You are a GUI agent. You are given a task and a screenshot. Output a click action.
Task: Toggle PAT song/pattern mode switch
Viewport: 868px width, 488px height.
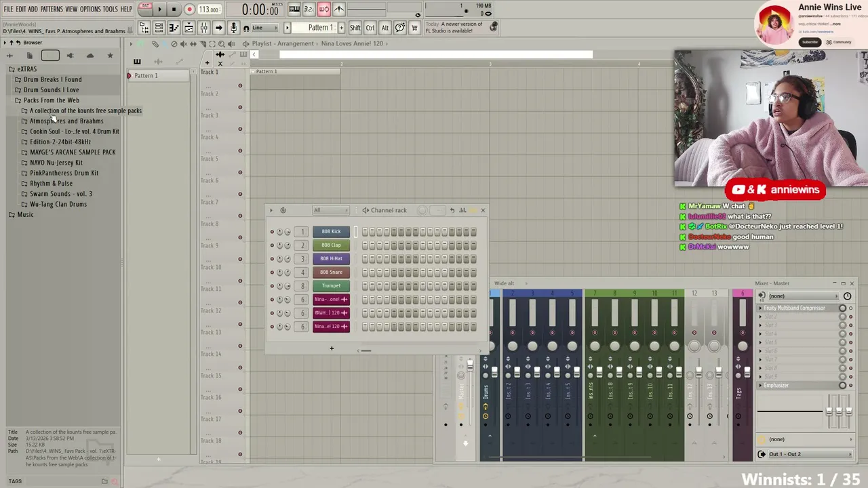pos(145,9)
